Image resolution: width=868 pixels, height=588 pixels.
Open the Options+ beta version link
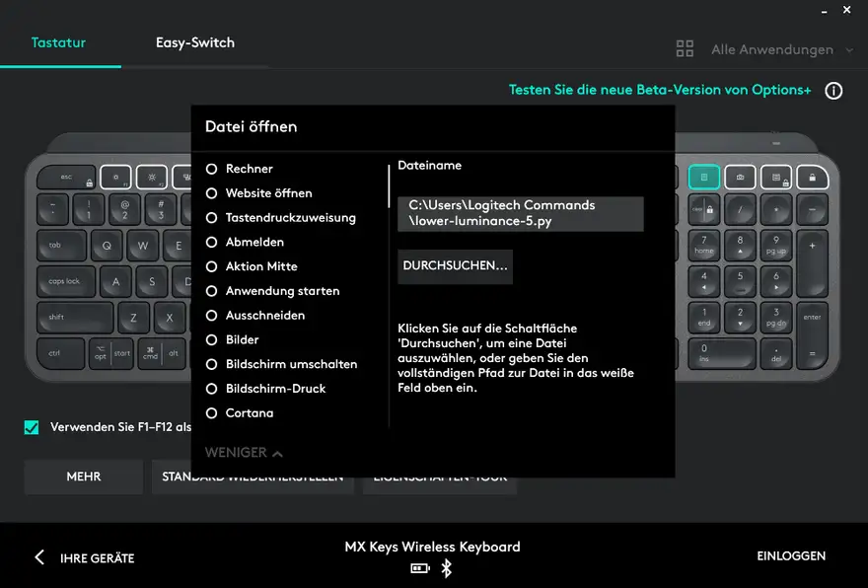(x=660, y=90)
